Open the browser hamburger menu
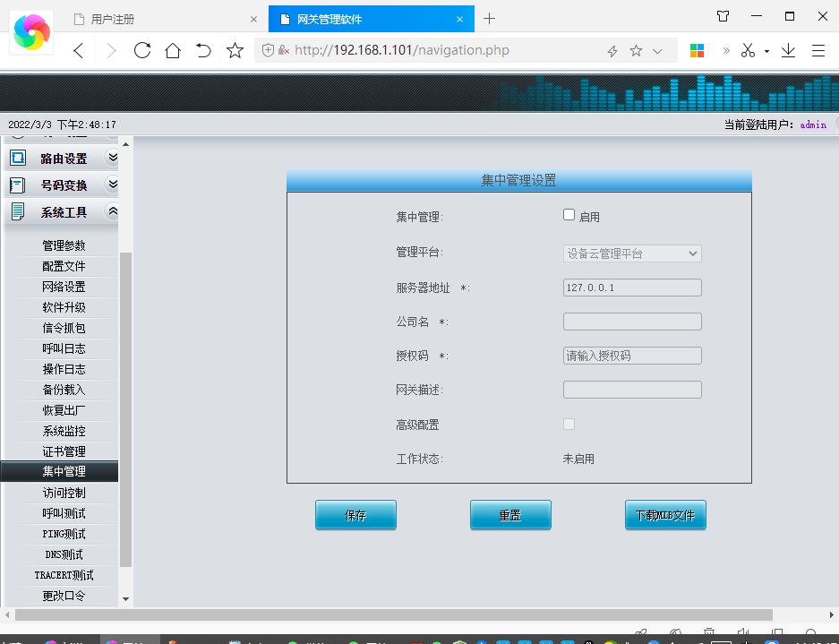This screenshot has width=839, height=644. 818,51
